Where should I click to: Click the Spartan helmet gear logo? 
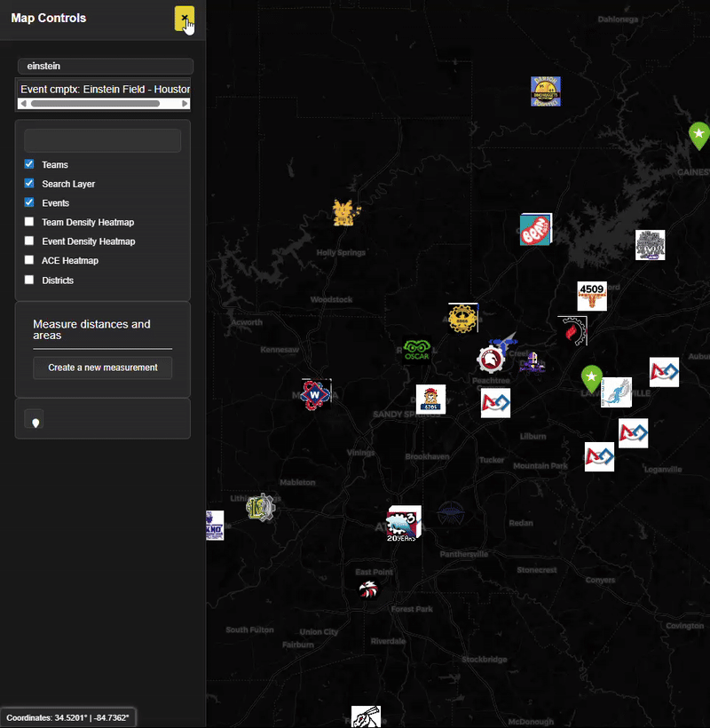[x=491, y=360]
